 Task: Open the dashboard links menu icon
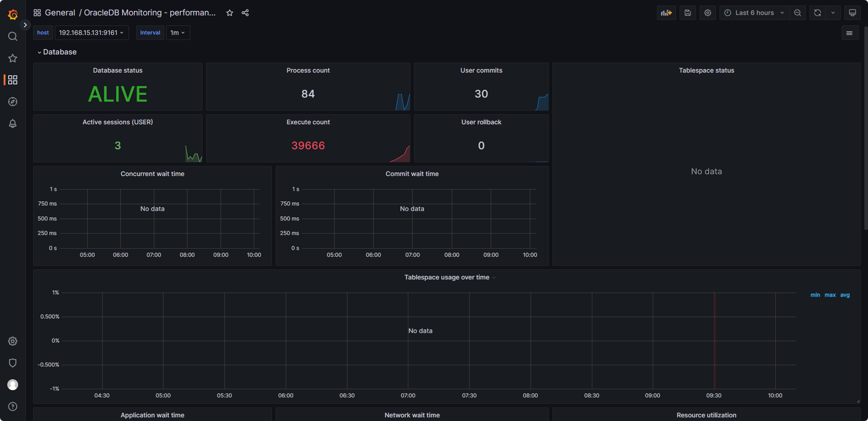(x=849, y=33)
